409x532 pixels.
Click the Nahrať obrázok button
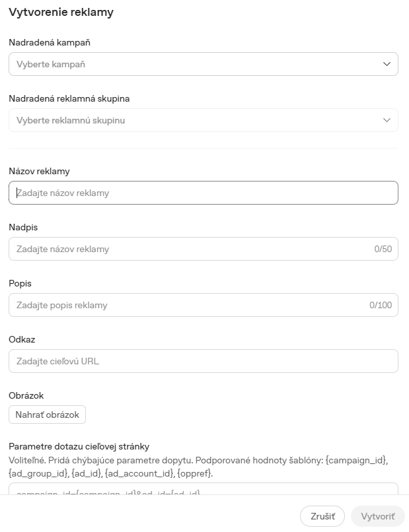tap(47, 415)
